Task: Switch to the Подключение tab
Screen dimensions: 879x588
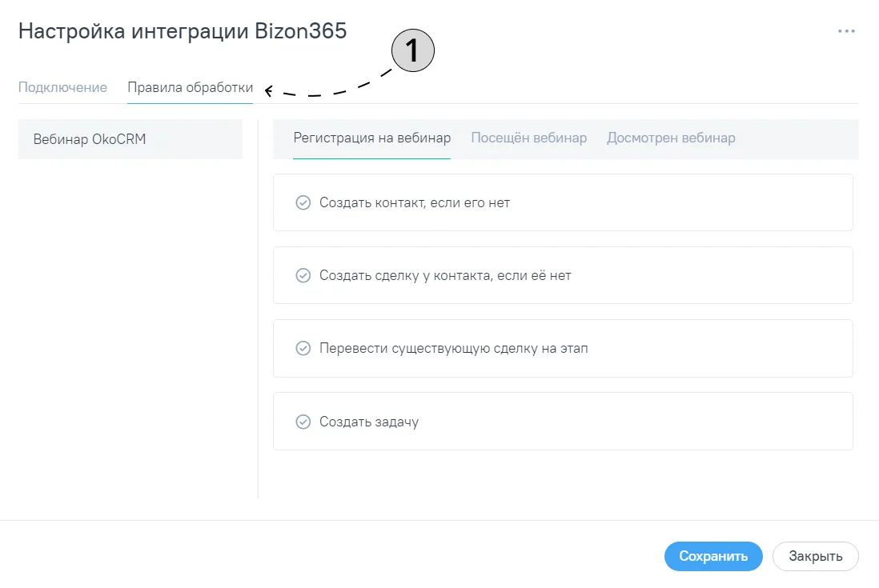Action: pyautogui.click(x=62, y=87)
